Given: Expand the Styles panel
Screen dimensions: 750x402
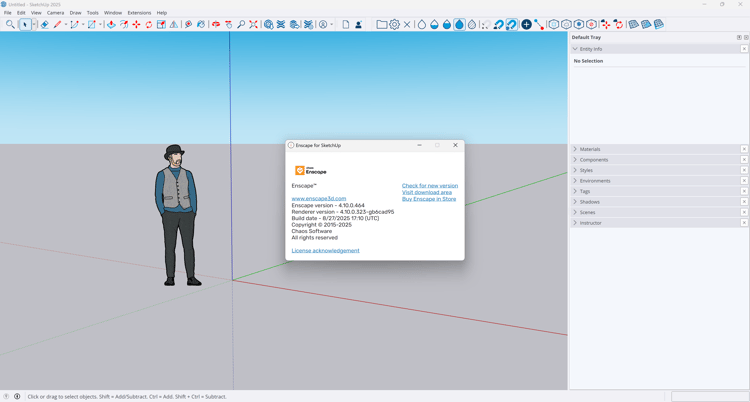Looking at the screenshot, I should coord(575,170).
